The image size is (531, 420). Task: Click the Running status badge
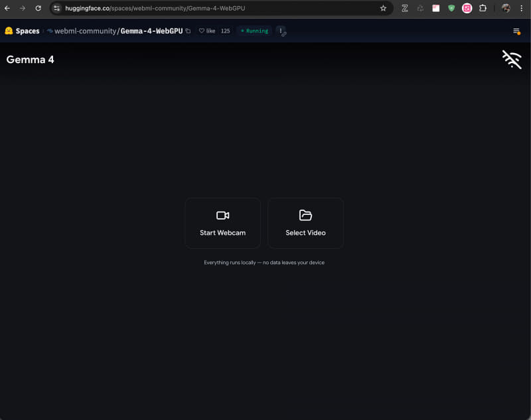coord(254,31)
